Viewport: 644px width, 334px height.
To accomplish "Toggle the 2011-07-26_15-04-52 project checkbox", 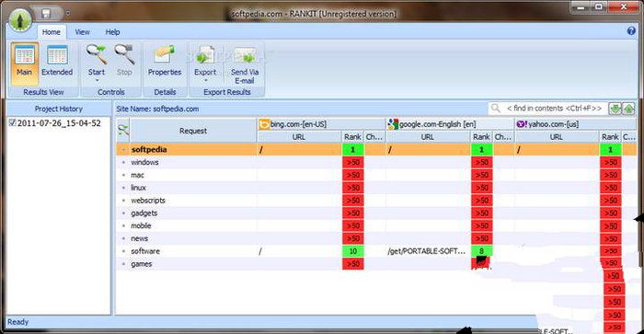I will pyautogui.click(x=13, y=122).
